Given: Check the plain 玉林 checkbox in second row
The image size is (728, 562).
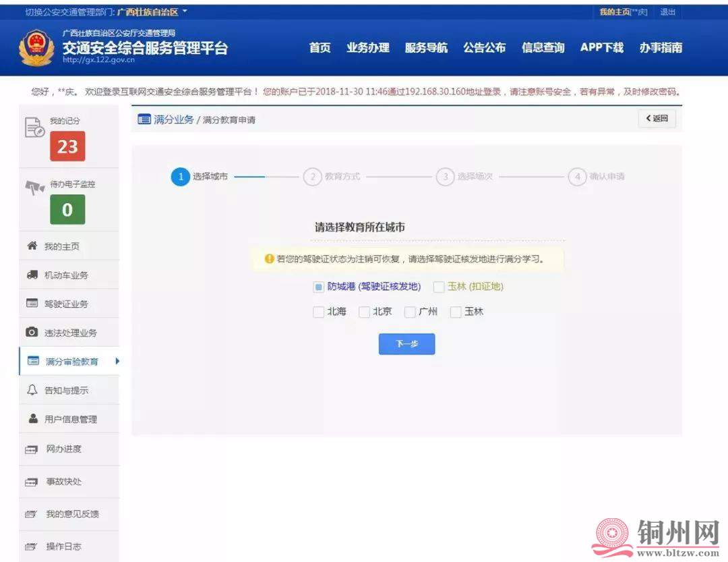Looking at the screenshot, I should click(x=456, y=312).
